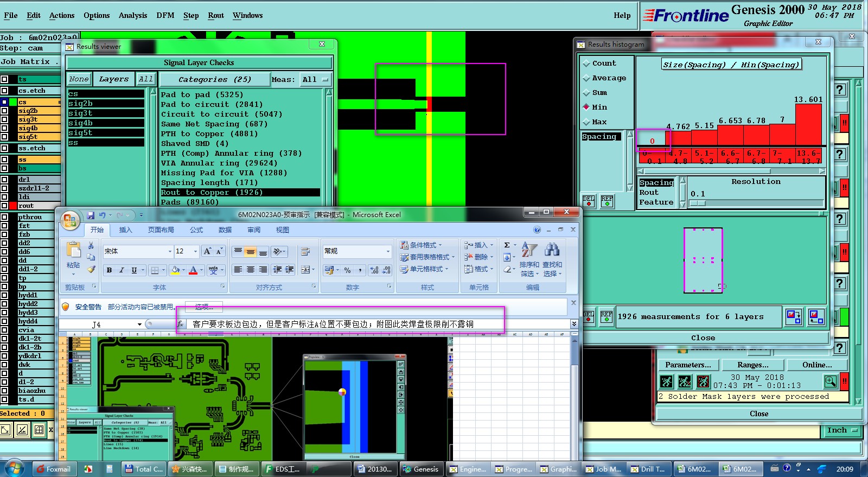Open the Rout menu
This screenshot has width=868, height=477.
coord(216,15)
